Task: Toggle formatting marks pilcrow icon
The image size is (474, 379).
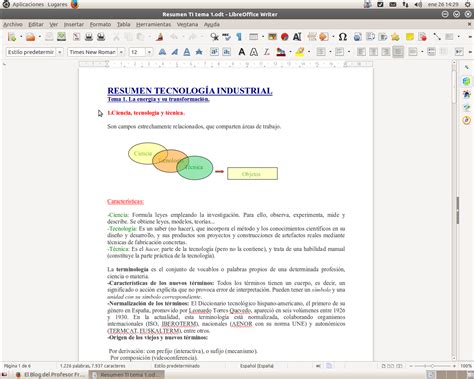Action: tap(239, 37)
